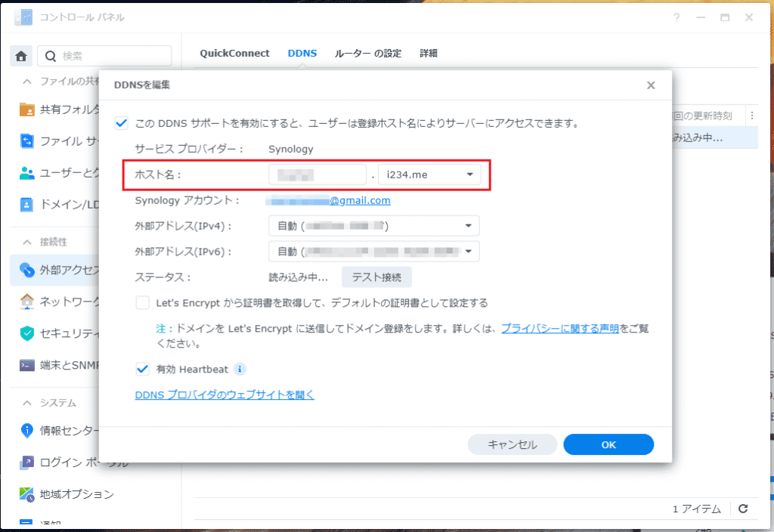Click the hostname (ホスト名) input field
The width and height of the screenshot is (774, 532).
317,175
